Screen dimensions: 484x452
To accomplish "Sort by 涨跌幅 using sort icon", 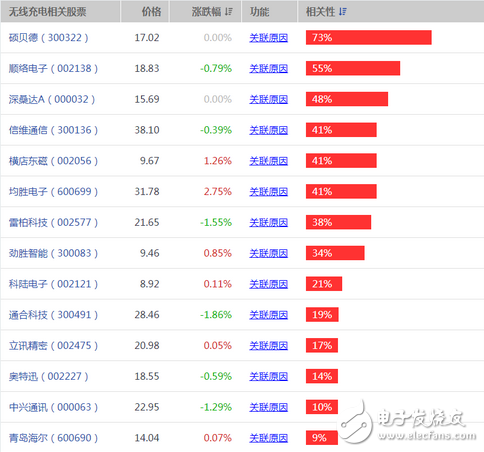I will coord(229,12).
